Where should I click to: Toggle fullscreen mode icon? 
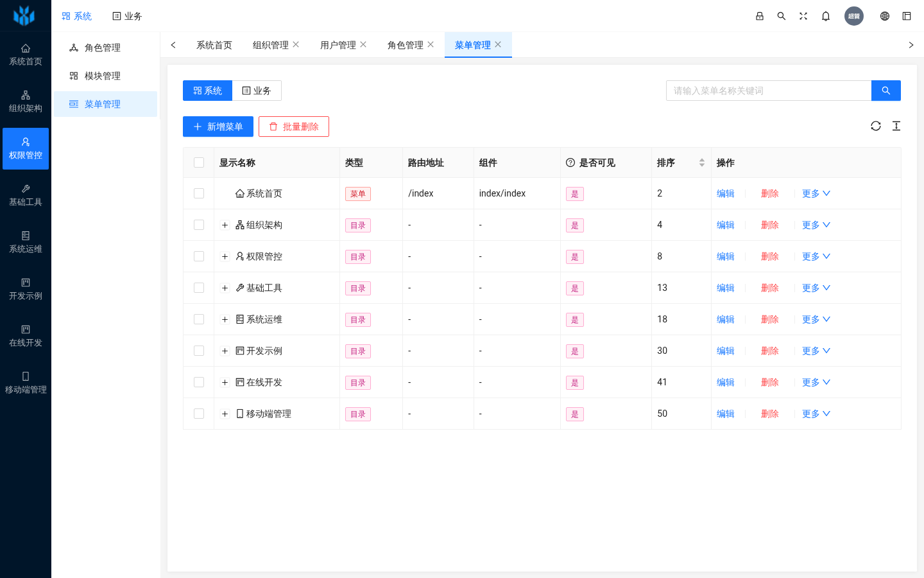coord(803,16)
